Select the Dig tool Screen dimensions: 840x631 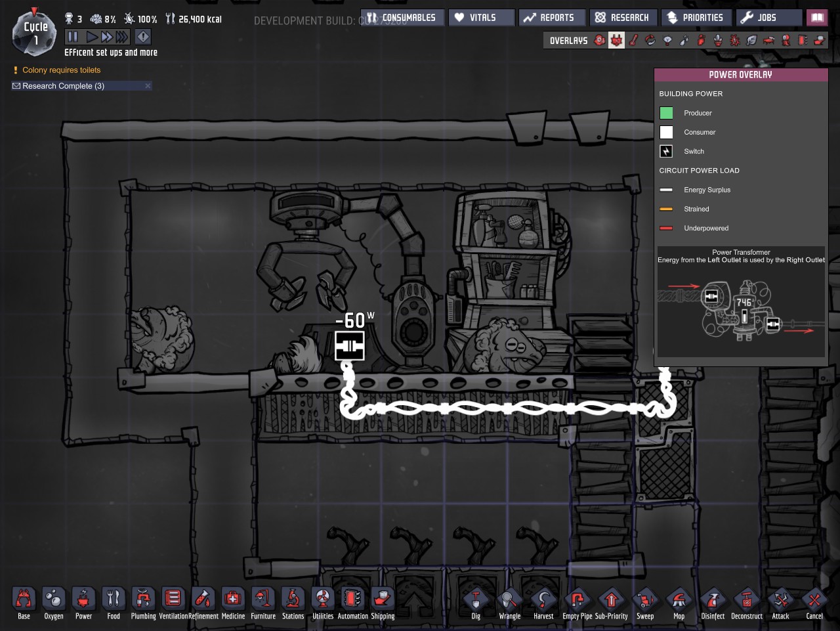click(x=476, y=603)
